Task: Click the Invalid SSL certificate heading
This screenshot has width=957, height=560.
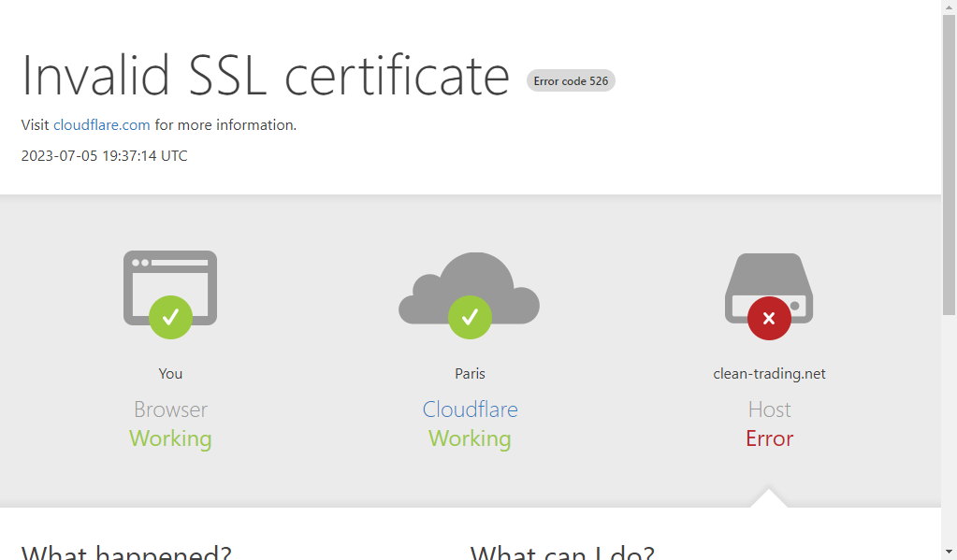Action: click(x=266, y=76)
